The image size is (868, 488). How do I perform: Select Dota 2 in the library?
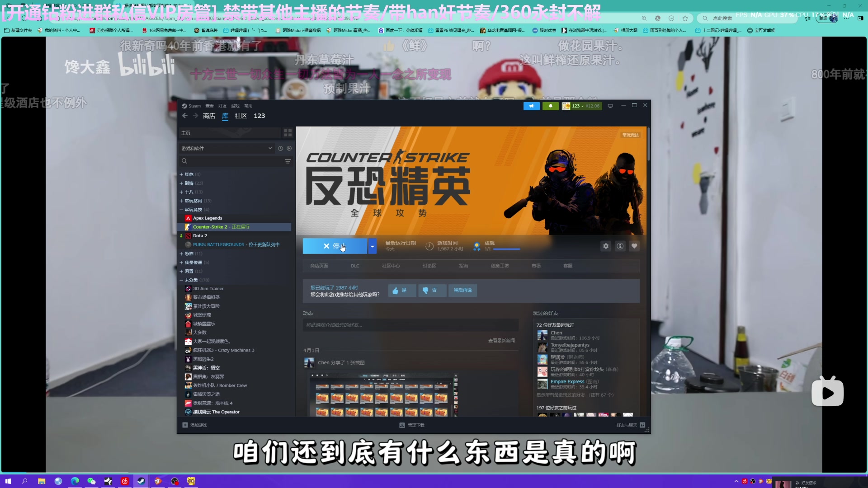pyautogui.click(x=200, y=236)
